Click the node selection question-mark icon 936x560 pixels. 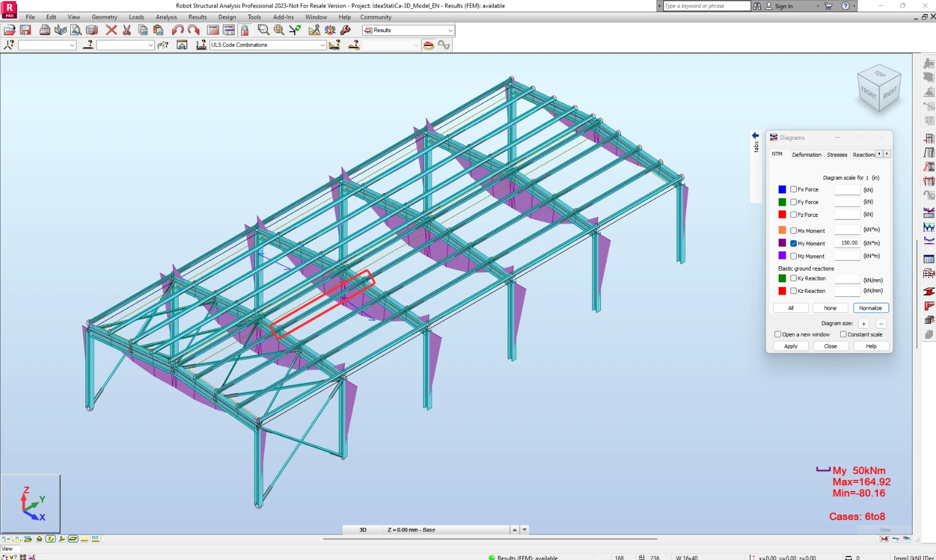[x=9, y=45]
